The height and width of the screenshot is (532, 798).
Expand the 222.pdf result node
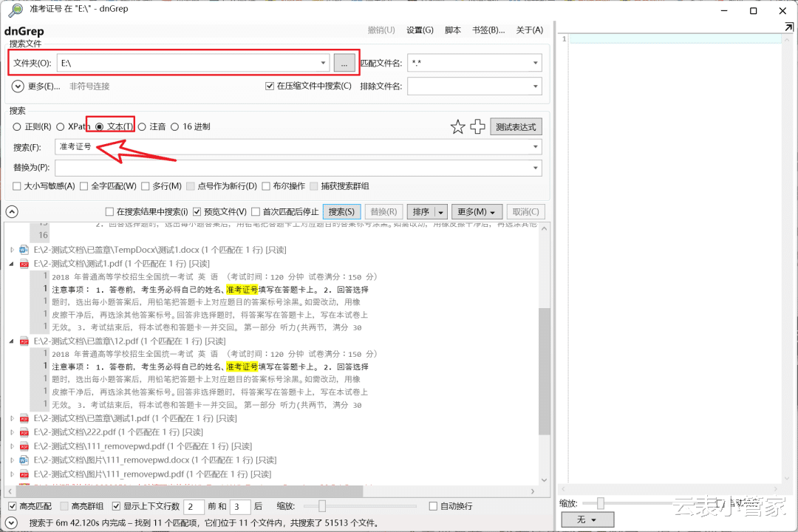12,432
